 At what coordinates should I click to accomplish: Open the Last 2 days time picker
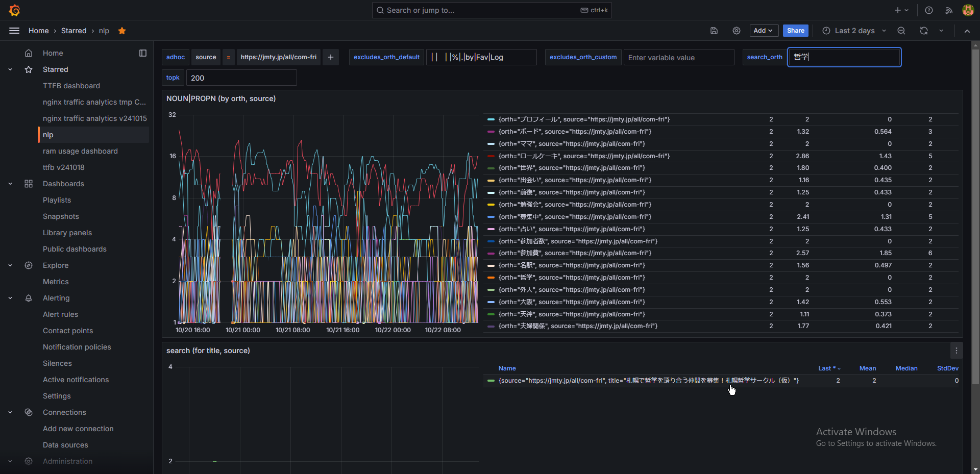point(854,31)
